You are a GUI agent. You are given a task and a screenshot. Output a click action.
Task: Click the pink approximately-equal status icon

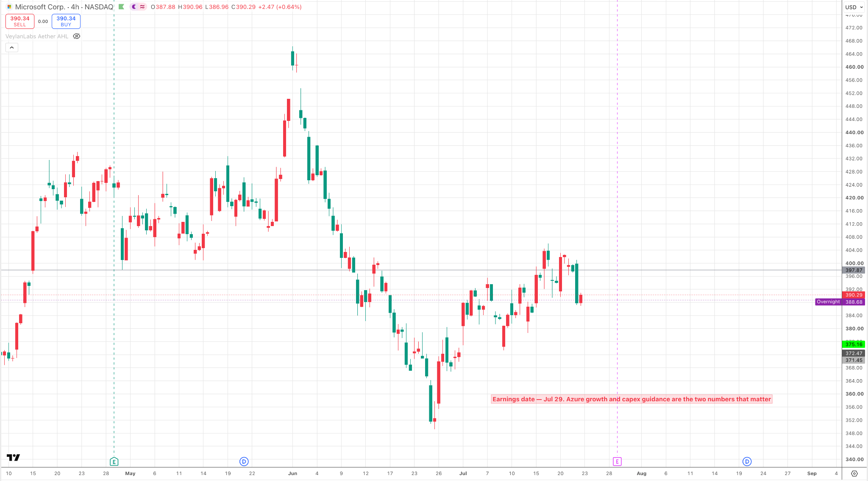(142, 7)
